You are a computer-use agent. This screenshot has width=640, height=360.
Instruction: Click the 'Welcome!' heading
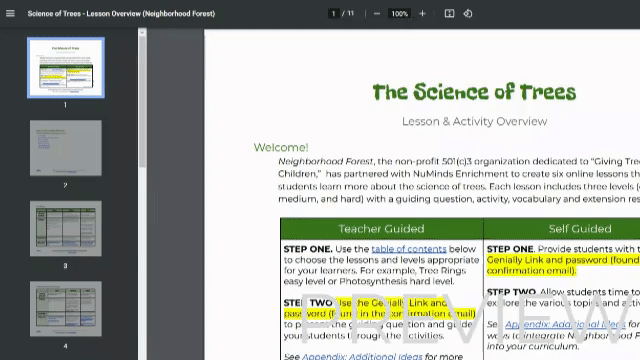click(x=281, y=147)
